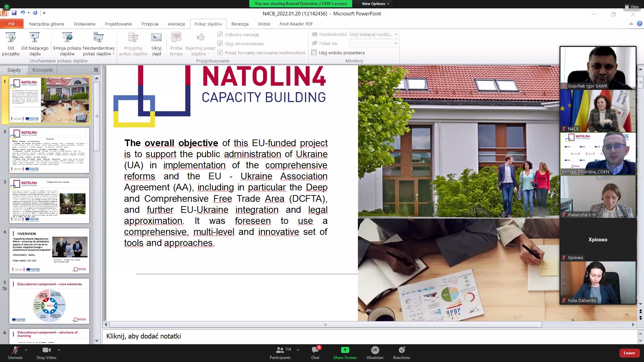This screenshot has height=362, width=644.
Task: Toggle Odtwórz narrację checkbox
Action: click(x=220, y=34)
